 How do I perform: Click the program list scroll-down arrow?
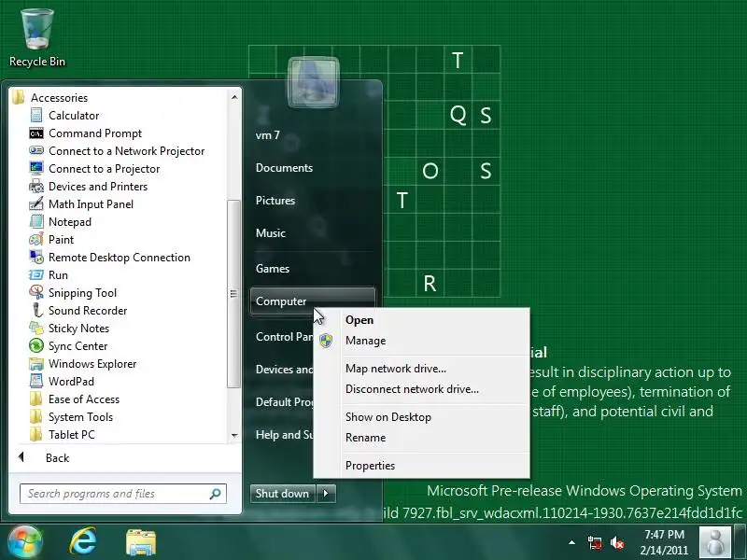pos(234,435)
